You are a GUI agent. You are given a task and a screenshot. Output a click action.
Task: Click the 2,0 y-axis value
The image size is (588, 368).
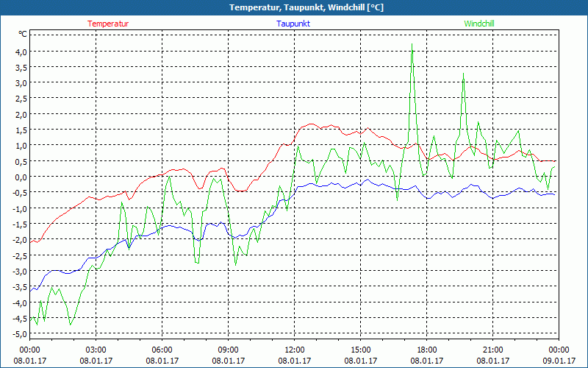pyautogui.click(x=21, y=114)
